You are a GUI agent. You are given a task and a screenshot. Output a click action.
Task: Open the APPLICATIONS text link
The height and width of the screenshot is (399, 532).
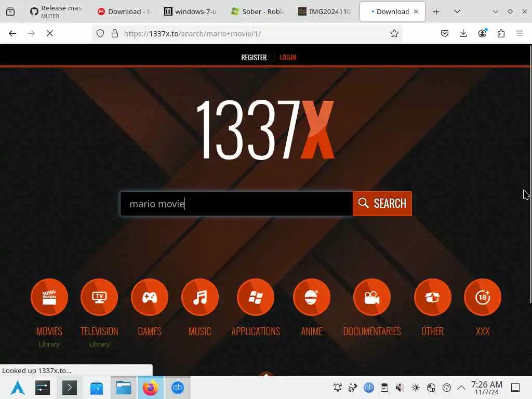pyautogui.click(x=256, y=331)
